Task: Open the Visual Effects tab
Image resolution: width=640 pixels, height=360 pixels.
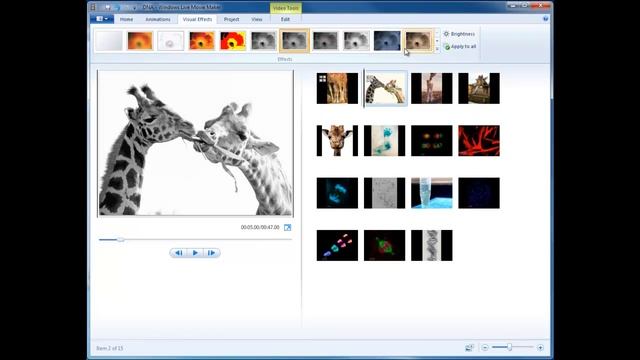Action: point(197,19)
